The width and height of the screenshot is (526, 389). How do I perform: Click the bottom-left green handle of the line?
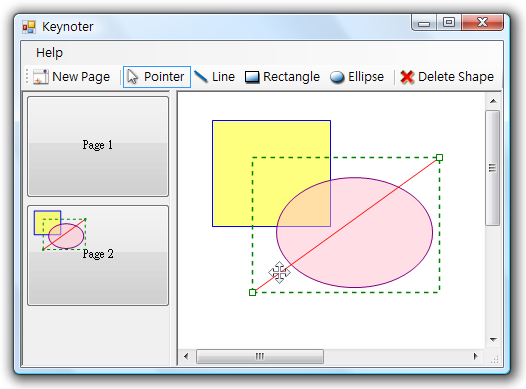coord(253,292)
